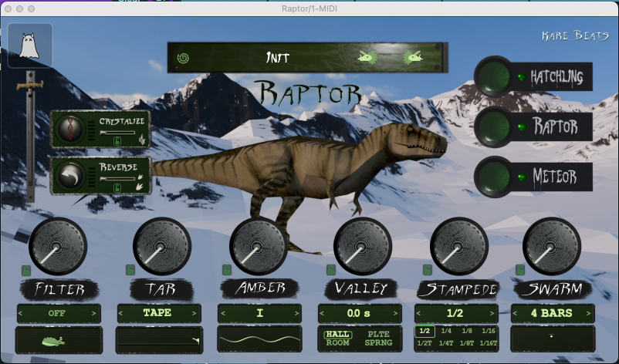The image size is (619, 364).
Task: Select 1/4T triplet delay division
Action: (446, 343)
